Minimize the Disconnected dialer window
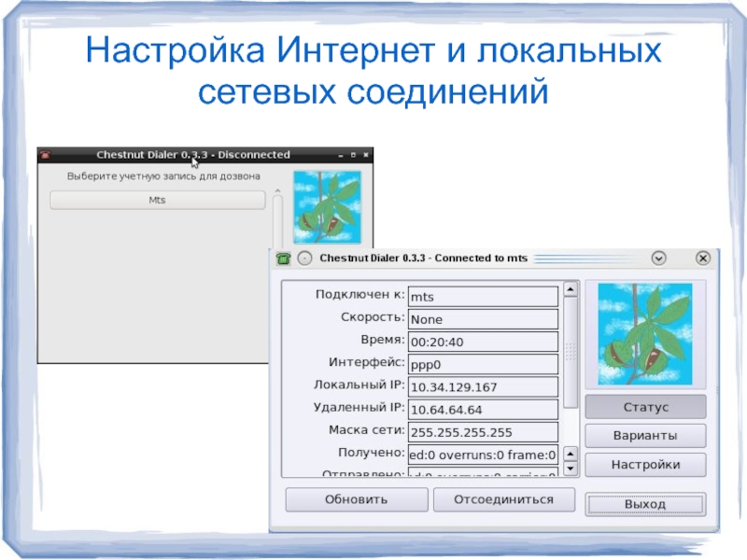The width and height of the screenshot is (747, 560). [341, 155]
